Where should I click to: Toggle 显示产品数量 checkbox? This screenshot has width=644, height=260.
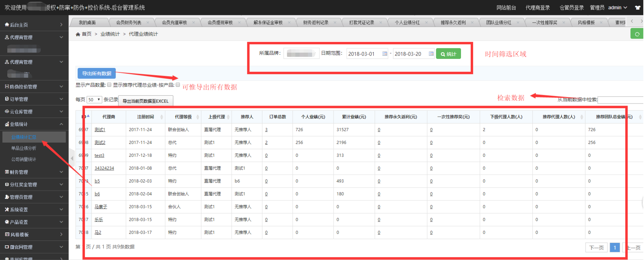click(109, 85)
